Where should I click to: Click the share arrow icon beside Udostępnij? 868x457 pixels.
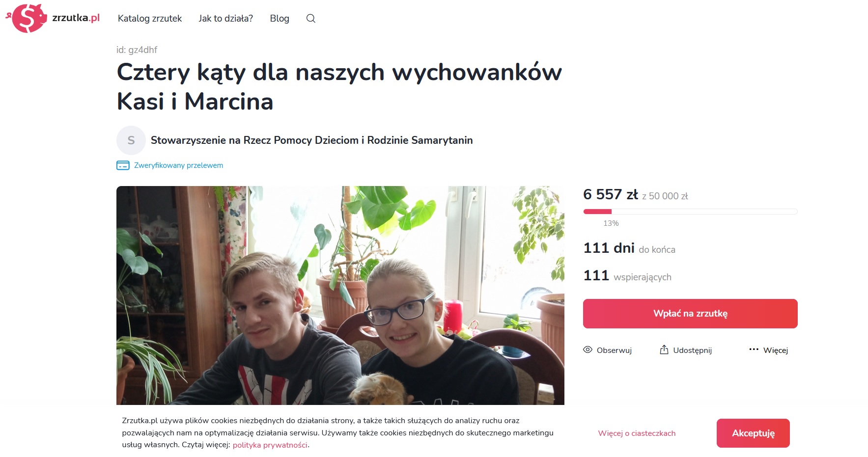pyautogui.click(x=664, y=349)
